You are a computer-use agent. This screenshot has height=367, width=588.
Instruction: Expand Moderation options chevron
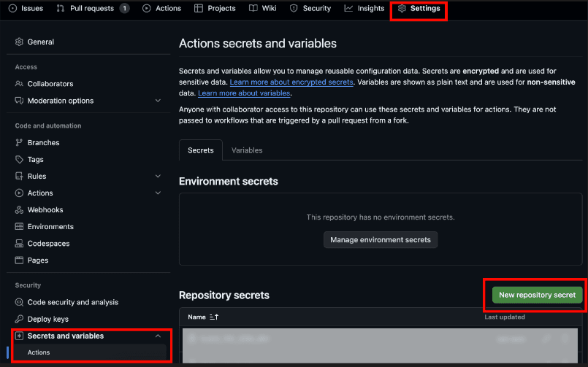coord(158,101)
